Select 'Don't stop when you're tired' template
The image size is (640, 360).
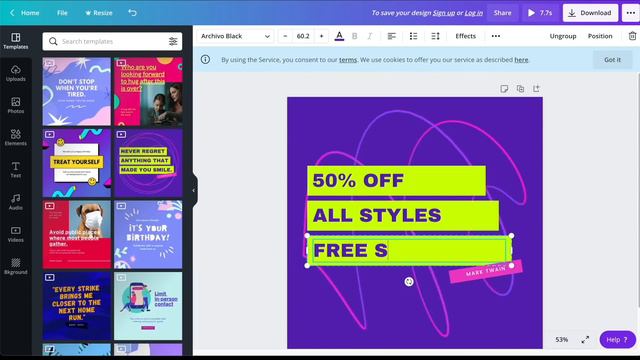point(76,91)
